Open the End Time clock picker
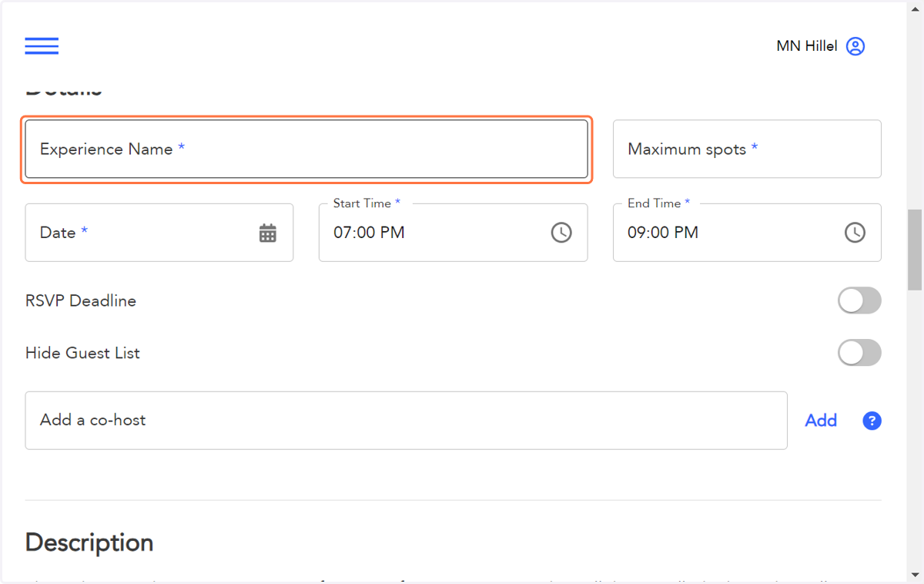Image resolution: width=924 pixels, height=584 pixels. coord(855,232)
